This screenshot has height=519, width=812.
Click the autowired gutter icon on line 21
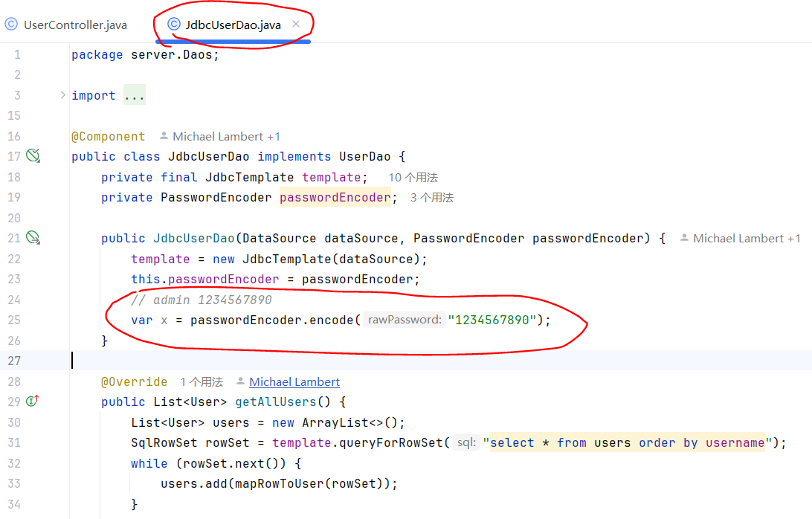33,237
